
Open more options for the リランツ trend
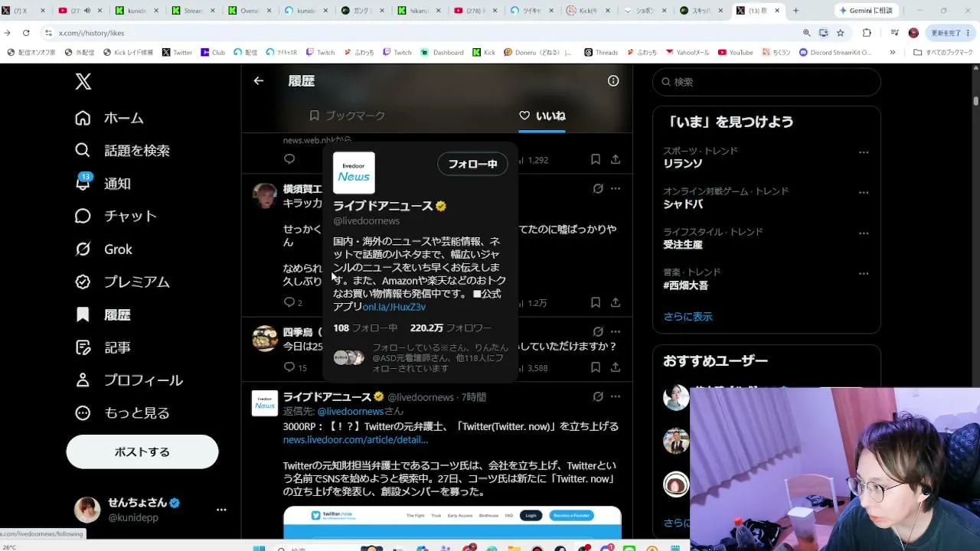(864, 152)
